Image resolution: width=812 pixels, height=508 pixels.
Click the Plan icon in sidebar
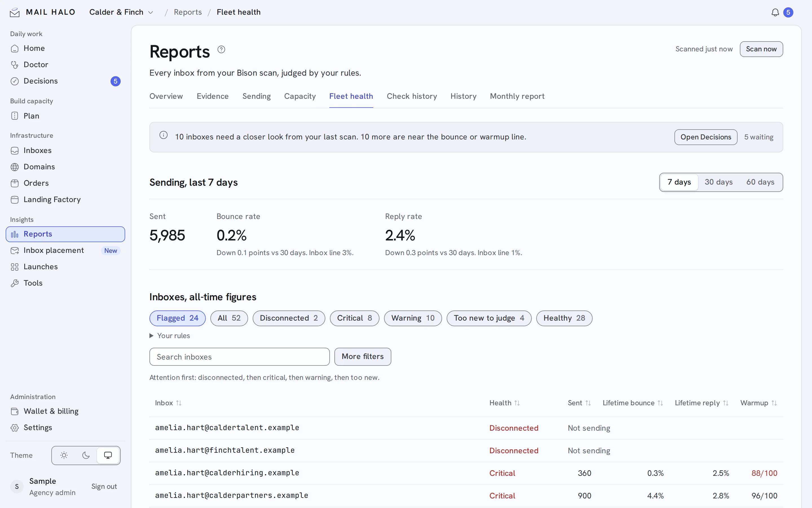(x=14, y=116)
